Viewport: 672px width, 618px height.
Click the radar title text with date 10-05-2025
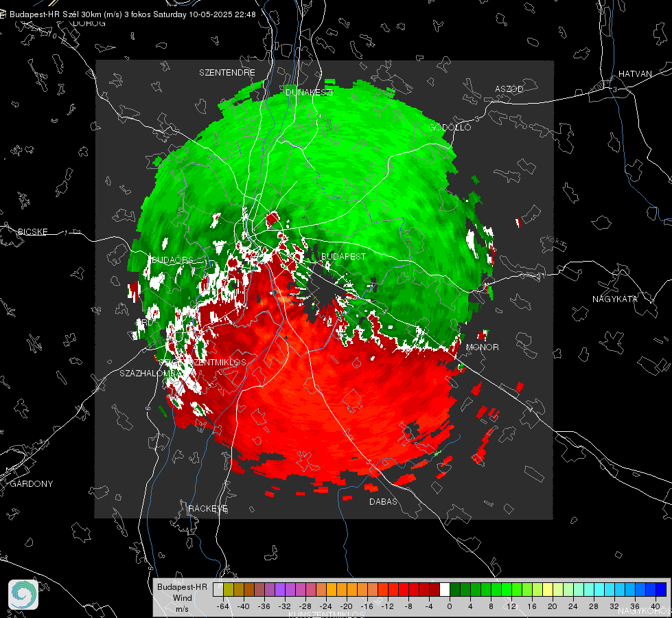click(132, 14)
